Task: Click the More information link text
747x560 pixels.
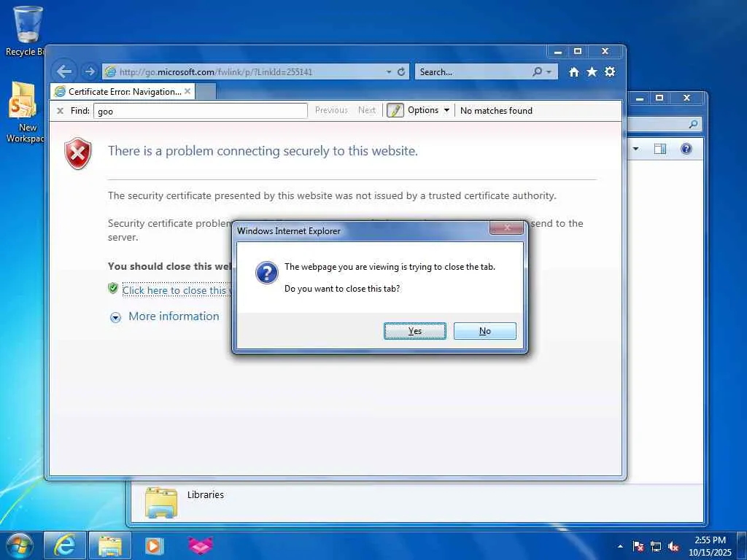Action: tap(174, 316)
